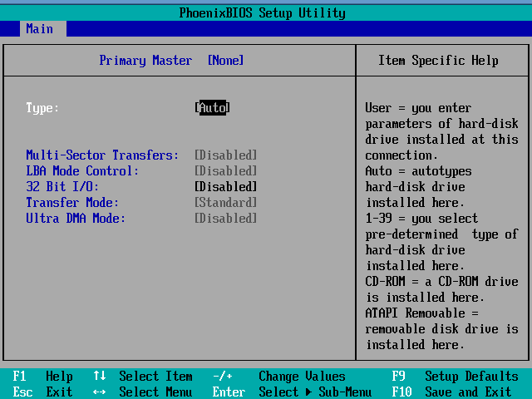Change the Type value set to Auto
The height and width of the screenshot is (399, 532).
tap(213, 108)
